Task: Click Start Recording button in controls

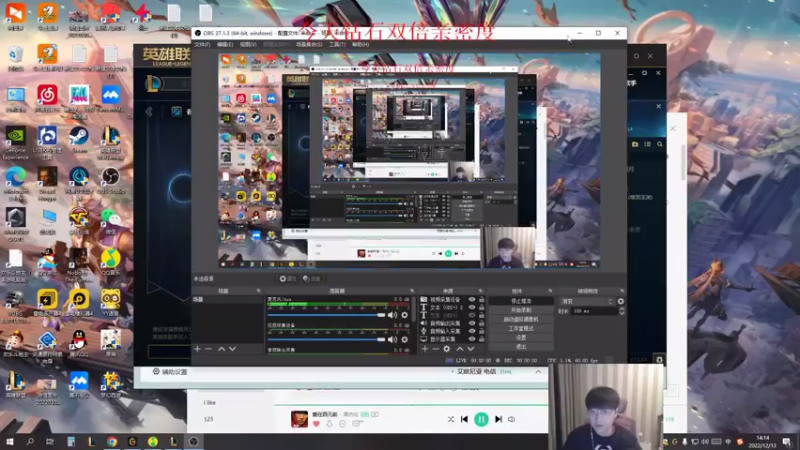Action: (x=521, y=310)
